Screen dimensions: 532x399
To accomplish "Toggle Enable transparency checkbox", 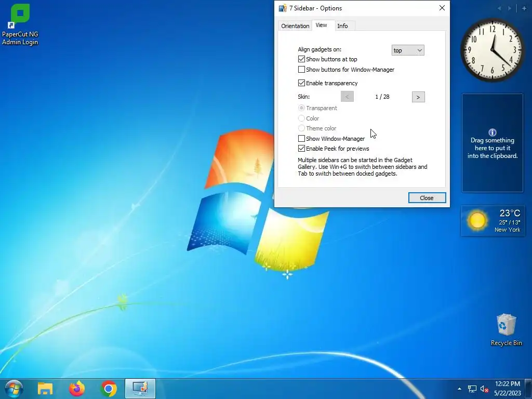I will (x=301, y=83).
